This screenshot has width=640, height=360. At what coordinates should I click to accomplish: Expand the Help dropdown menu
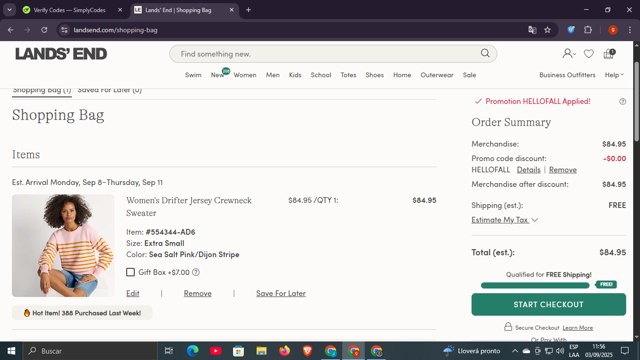pyautogui.click(x=614, y=75)
